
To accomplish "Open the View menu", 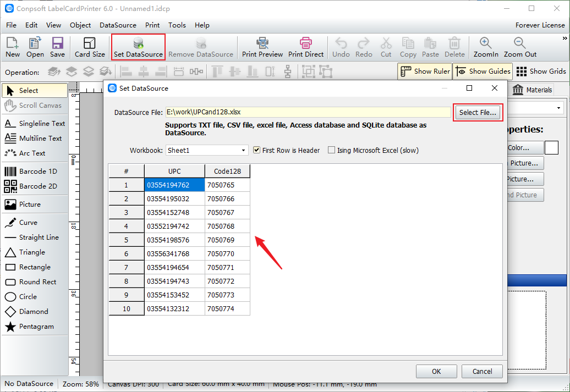I will 53,25.
